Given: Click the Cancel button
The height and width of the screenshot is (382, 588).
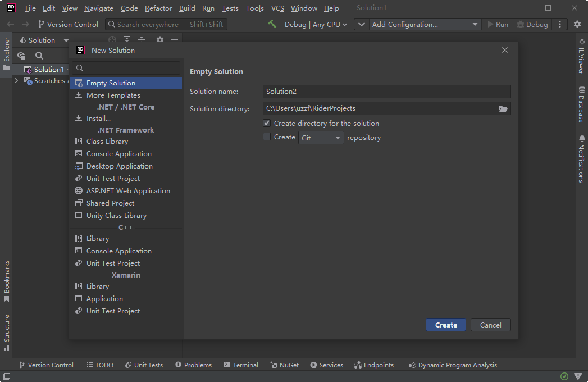Looking at the screenshot, I should point(490,325).
